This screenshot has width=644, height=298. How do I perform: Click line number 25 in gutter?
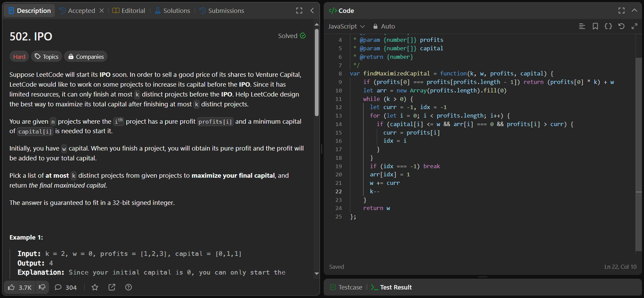pos(339,217)
